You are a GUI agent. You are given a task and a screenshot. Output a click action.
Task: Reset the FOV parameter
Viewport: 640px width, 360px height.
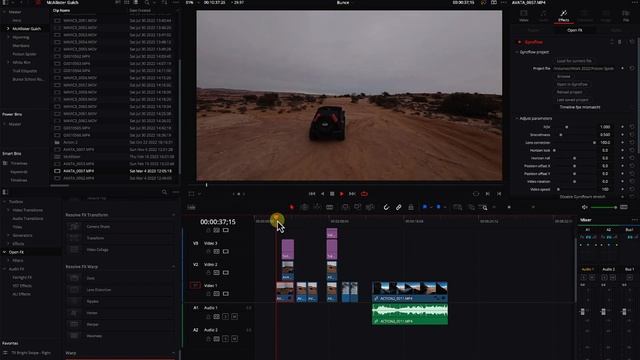(632, 127)
